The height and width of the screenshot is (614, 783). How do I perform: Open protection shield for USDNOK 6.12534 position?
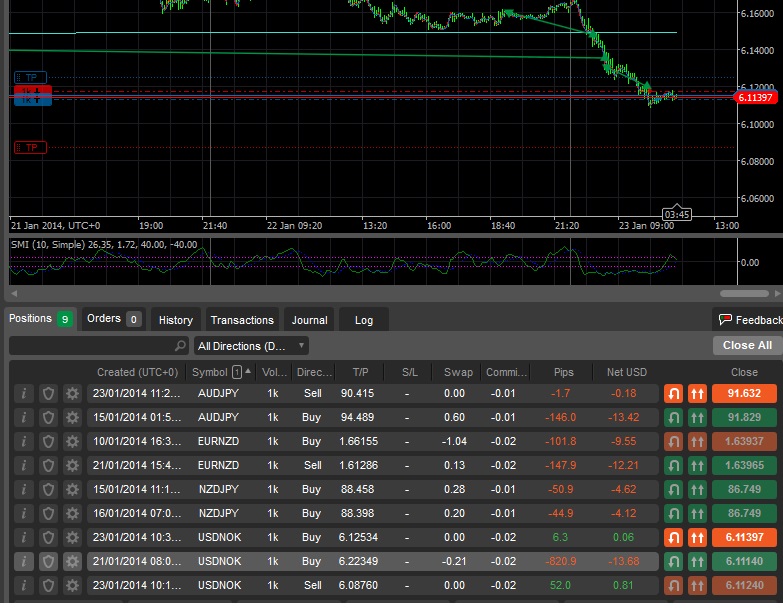coord(48,537)
